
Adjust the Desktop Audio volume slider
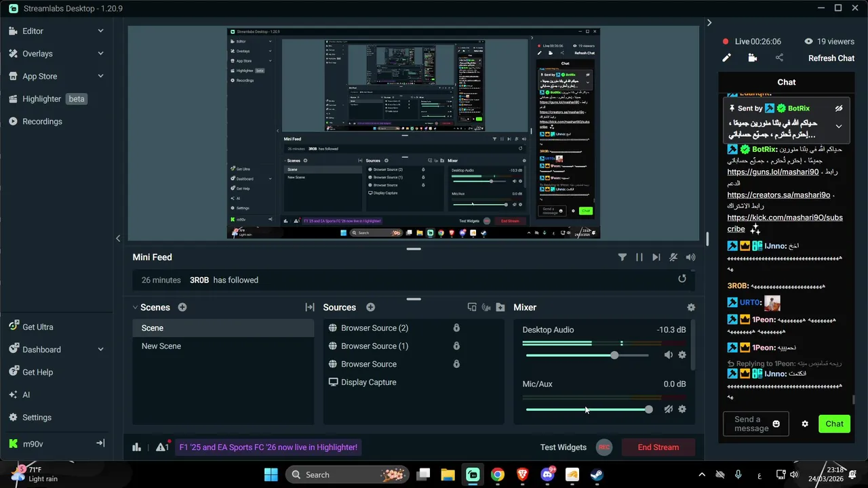click(x=587, y=355)
